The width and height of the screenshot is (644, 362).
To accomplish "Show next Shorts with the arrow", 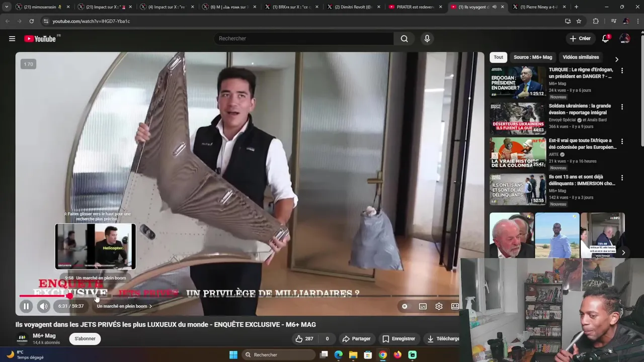I will [x=623, y=252].
